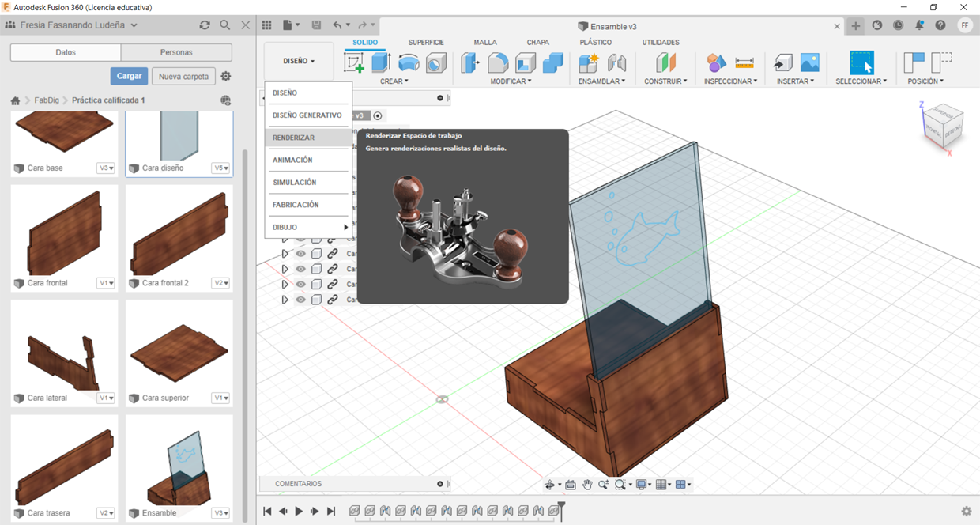Viewport: 980px width, 525px height.
Task: Open the POSICIÓN dropdown
Action: coord(925,81)
